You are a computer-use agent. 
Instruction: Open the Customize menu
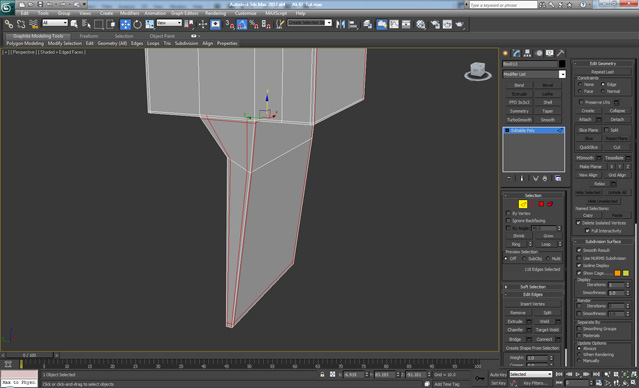tap(246, 13)
